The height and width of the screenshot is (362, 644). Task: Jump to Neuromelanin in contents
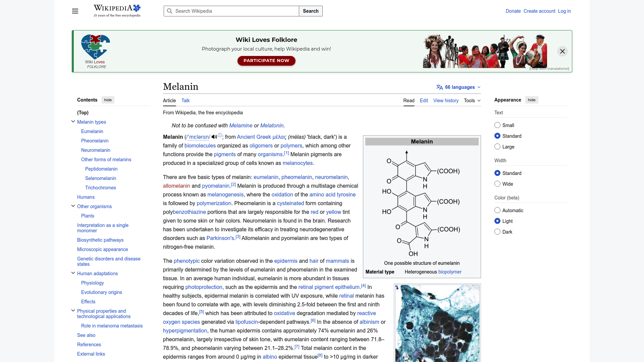(96, 150)
